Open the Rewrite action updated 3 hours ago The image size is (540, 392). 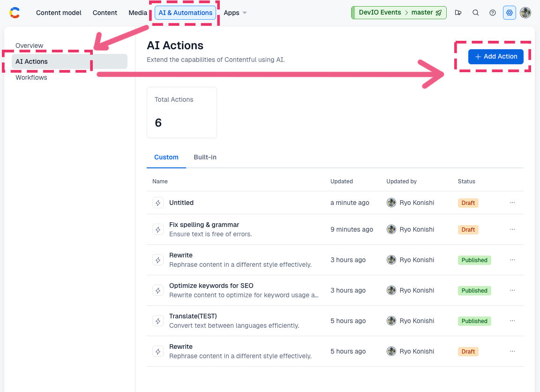point(181,255)
